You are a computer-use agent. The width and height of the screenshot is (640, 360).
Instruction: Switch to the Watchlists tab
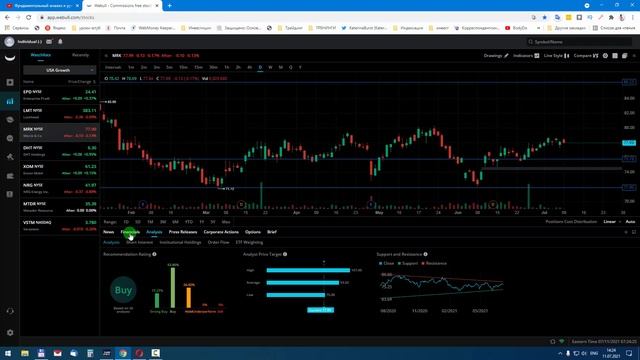41,55
